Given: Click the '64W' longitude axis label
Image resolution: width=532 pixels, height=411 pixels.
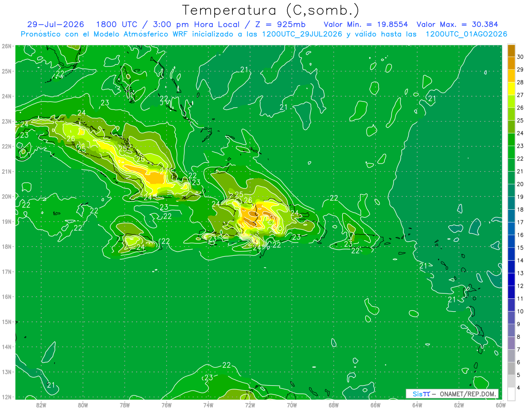Looking at the screenshot, I should pos(417,404).
